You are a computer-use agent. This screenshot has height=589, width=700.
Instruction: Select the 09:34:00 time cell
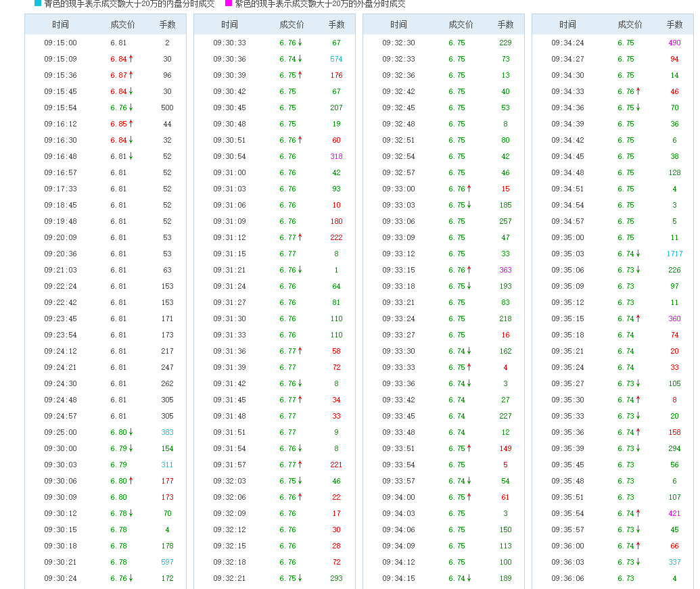coord(398,497)
